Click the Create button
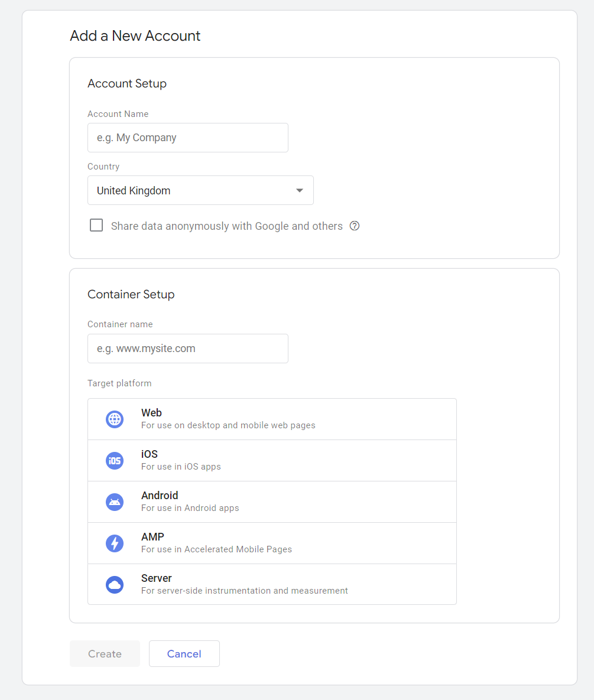594x700 pixels. [x=105, y=653]
